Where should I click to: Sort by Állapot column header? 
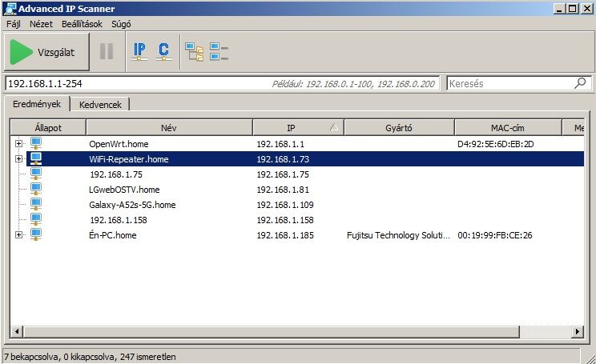click(48, 128)
